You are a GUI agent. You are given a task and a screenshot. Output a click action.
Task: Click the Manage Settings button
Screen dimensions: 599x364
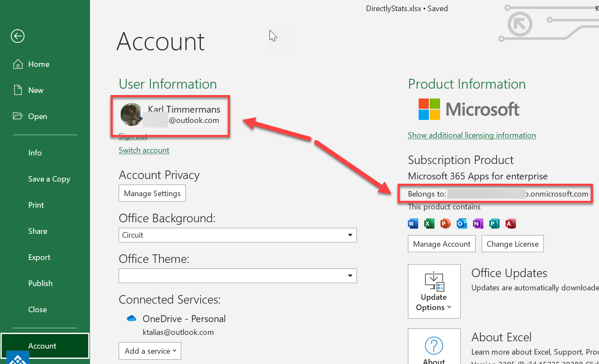click(152, 194)
